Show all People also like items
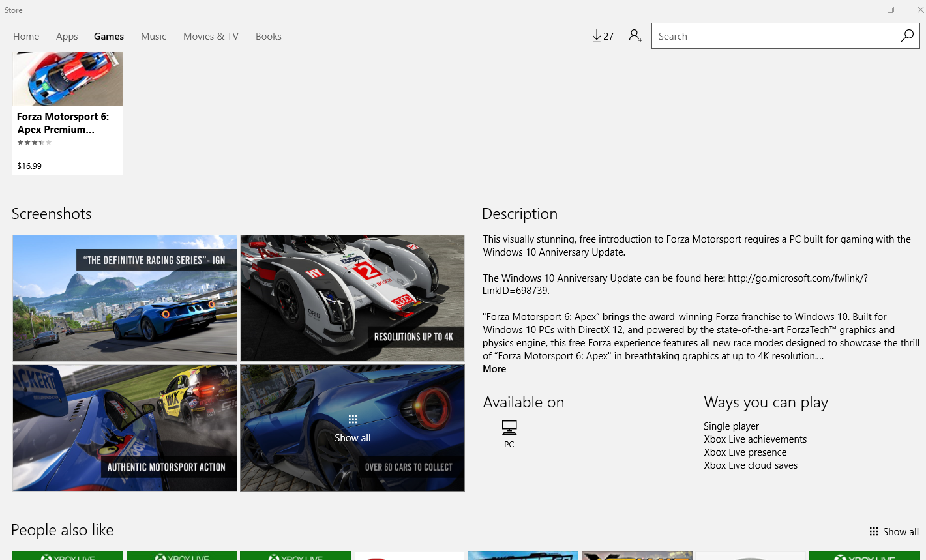 [x=894, y=532]
